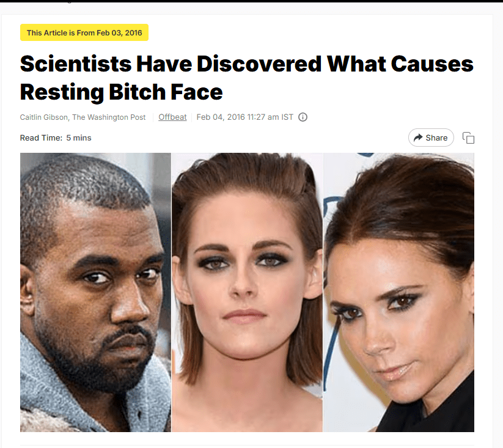Open the Offbeat category link
Image resolution: width=503 pixels, height=448 pixels.
point(172,117)
